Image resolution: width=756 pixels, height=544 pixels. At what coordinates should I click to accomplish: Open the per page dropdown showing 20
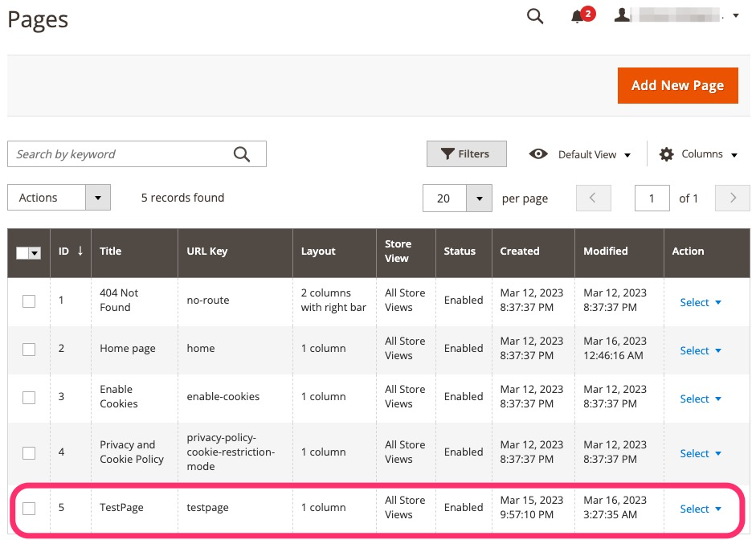tap(456, 198)
